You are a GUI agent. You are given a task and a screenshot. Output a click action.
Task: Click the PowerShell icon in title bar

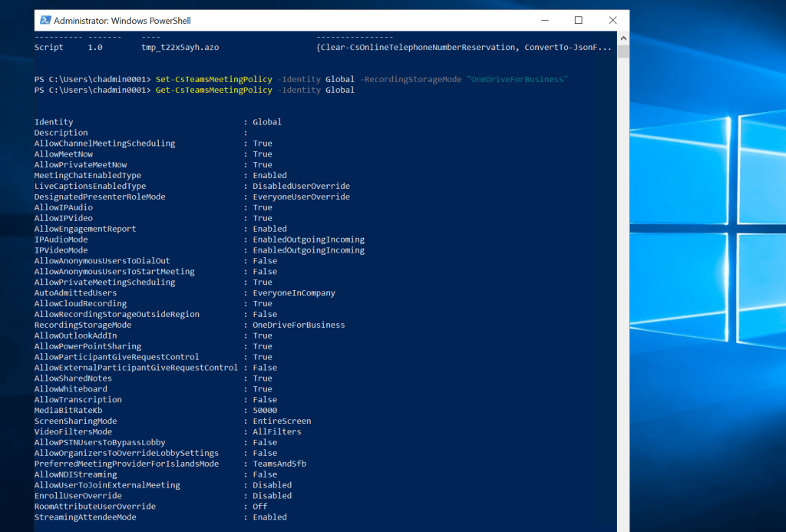tap(45, 21)
